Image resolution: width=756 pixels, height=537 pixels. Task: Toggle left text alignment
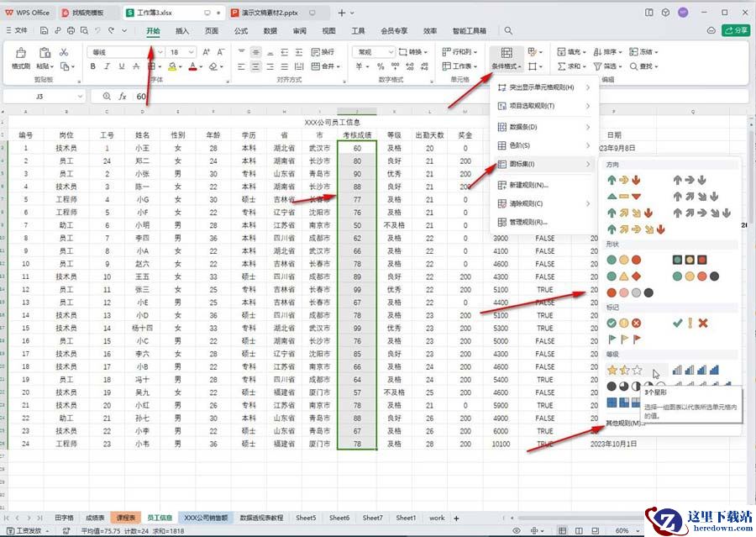tap(242, 66)
